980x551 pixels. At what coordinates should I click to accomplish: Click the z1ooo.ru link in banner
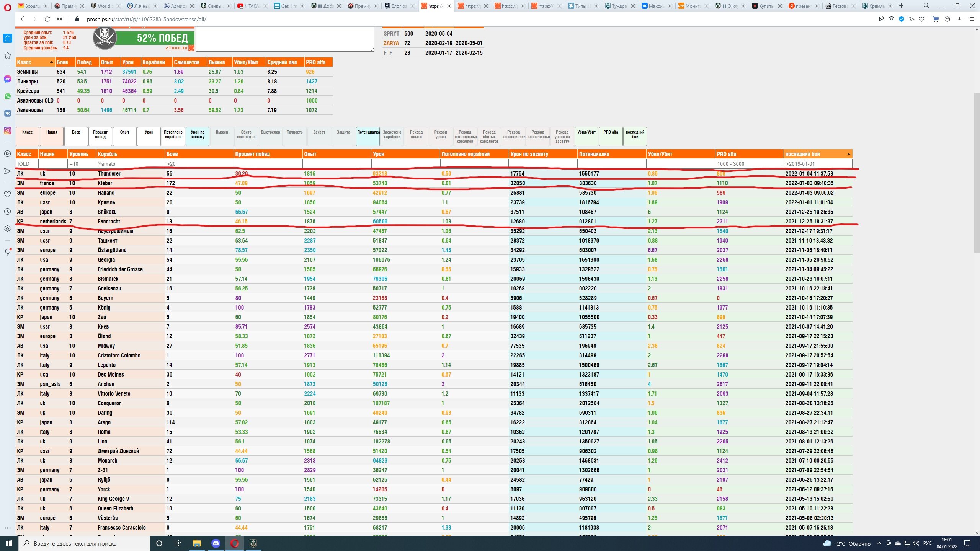(x=176, y=48)
